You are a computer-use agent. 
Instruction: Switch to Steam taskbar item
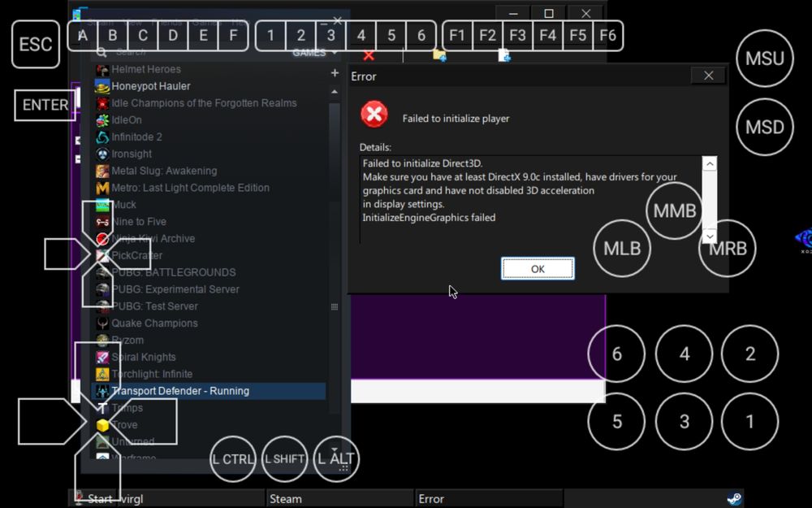coord(339,499)
